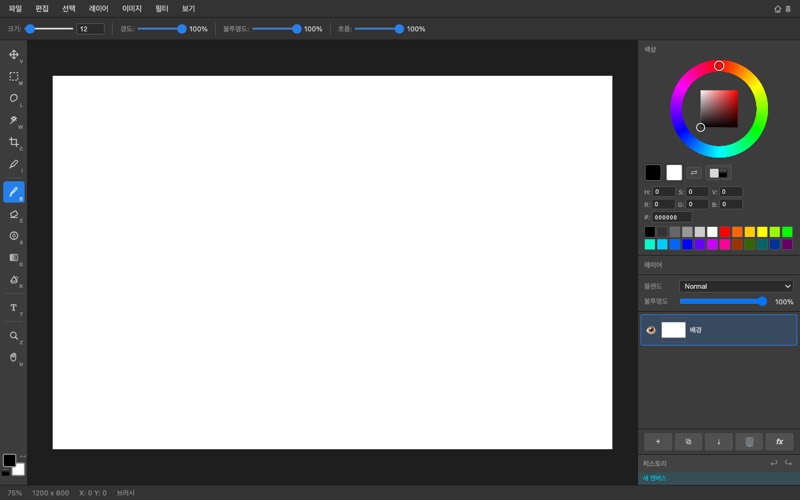
Task: Select the Eyedropper tool
Action: [14, 164]
